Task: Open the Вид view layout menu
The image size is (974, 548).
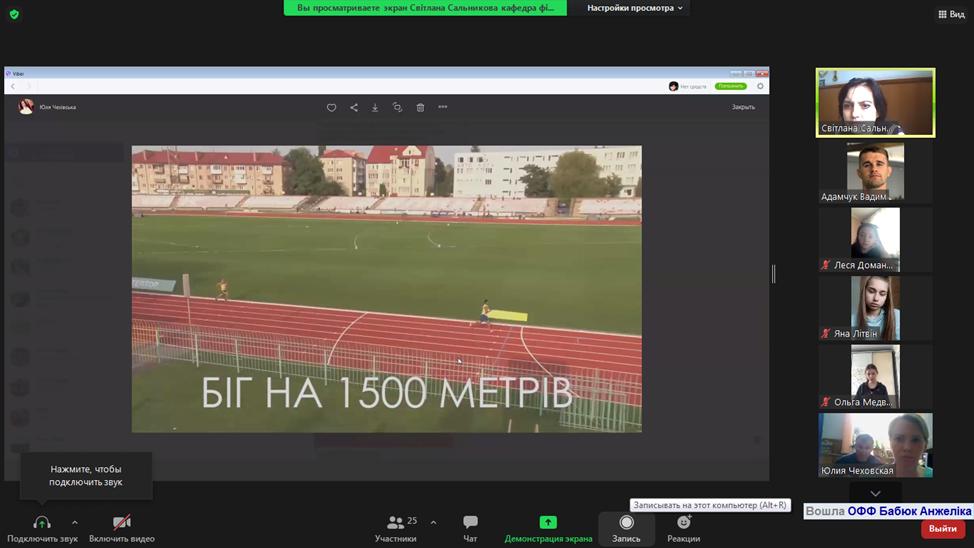Action: coord(951,14)
